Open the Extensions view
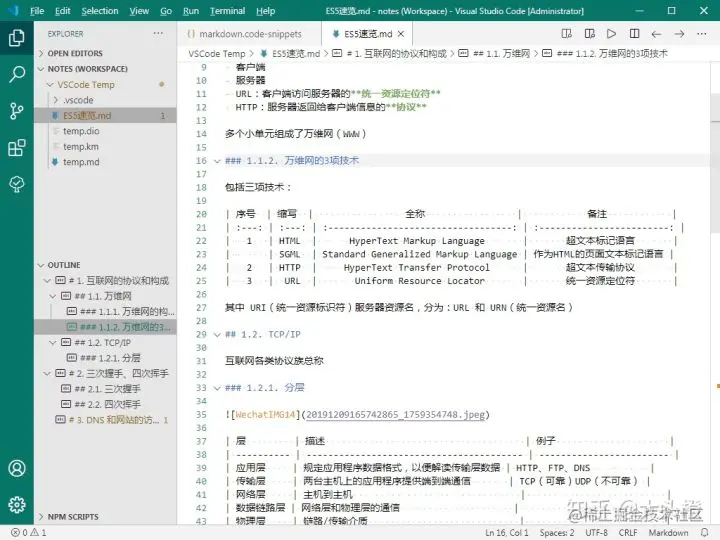This screenshot has height=540, width=720. 17,147
